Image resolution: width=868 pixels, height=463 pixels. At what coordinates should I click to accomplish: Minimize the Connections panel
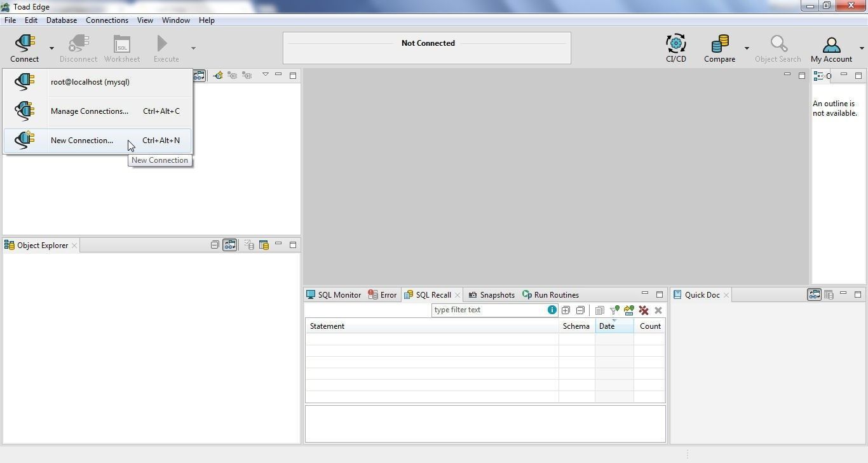(x=278, y=74)
